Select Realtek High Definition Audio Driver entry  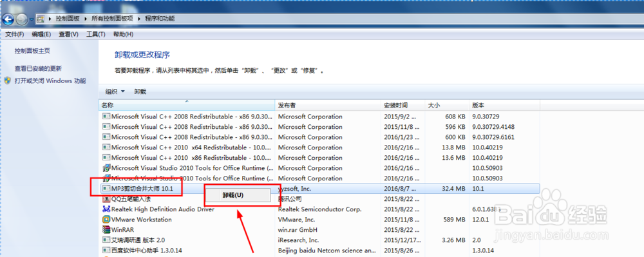163,209
